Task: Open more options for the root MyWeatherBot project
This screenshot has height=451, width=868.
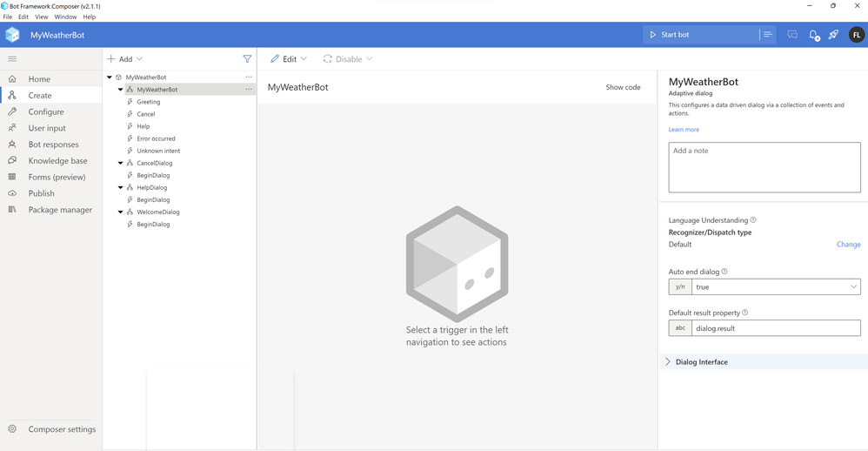Action: (249, 77)
